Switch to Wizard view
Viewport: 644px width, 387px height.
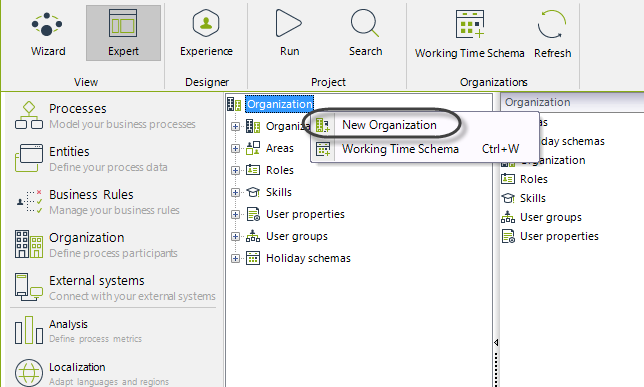pyautogui.click(x=48, y=33)
